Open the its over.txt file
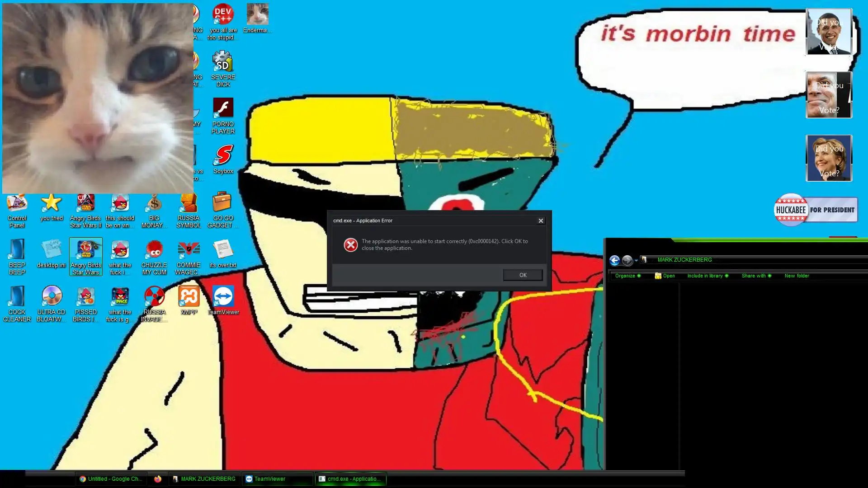The height and width of the screenshot is (488, 868). [x=222, y=250]
